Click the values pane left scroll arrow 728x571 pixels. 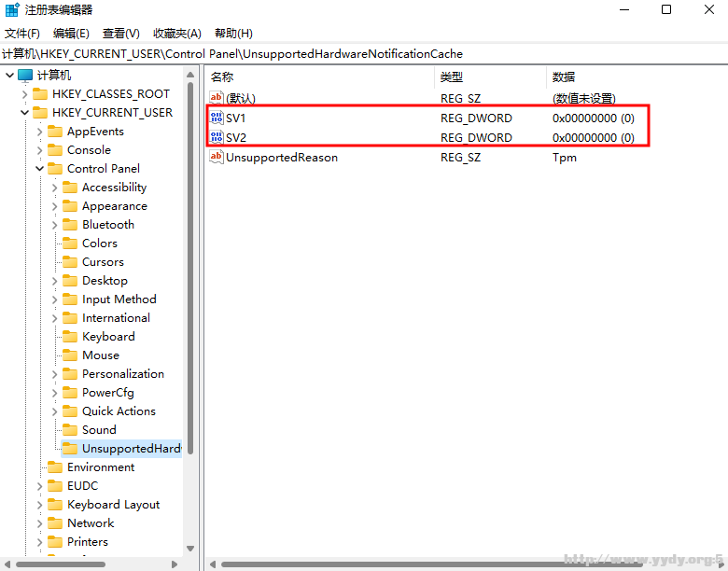pyautogui.click(x=213, y=564)
